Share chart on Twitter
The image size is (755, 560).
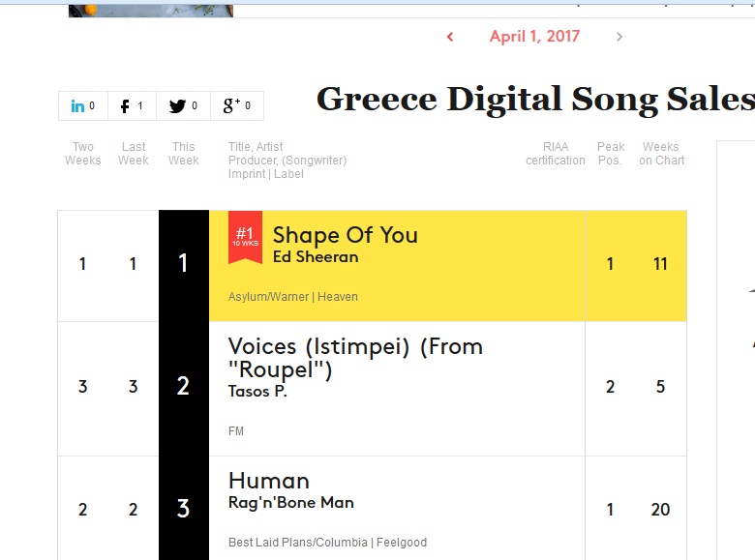click(x=183, y=106)
